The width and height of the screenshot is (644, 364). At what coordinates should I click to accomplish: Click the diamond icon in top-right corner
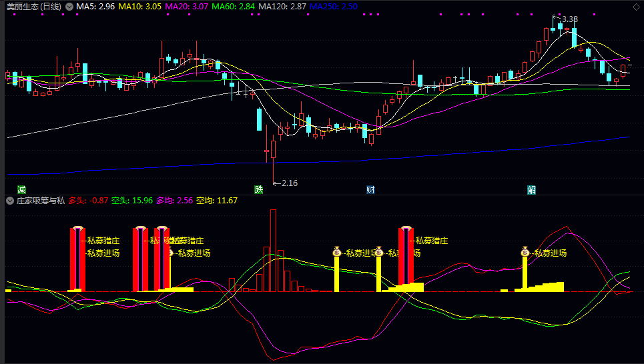636,7
